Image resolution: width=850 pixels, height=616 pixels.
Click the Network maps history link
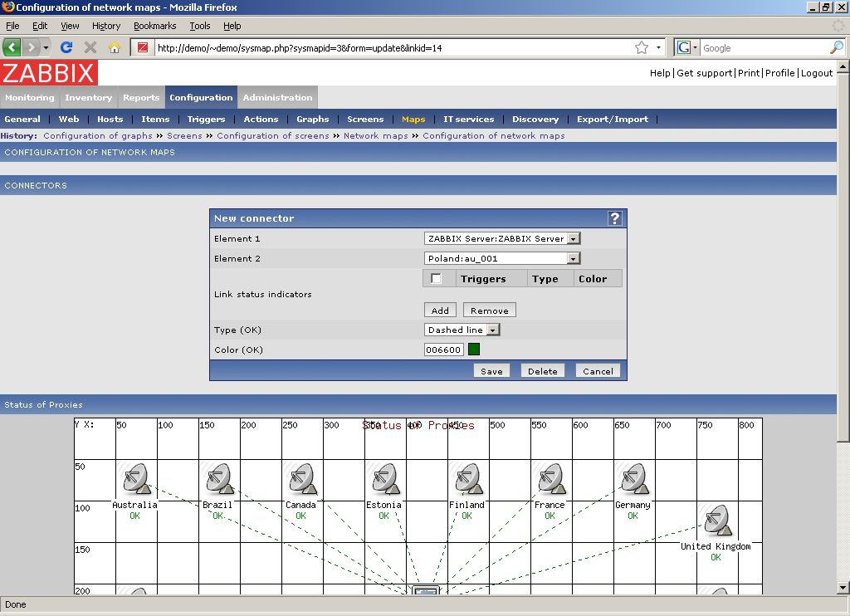point(376,135)
